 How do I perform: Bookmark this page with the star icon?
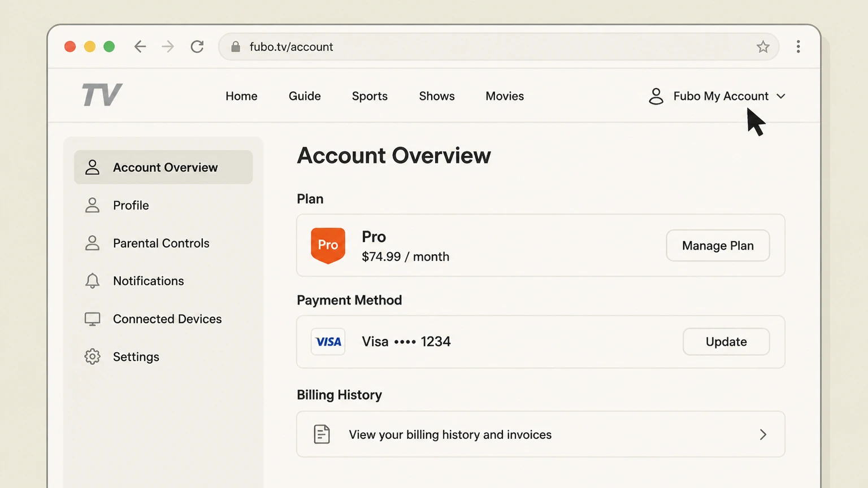point(763,47)
